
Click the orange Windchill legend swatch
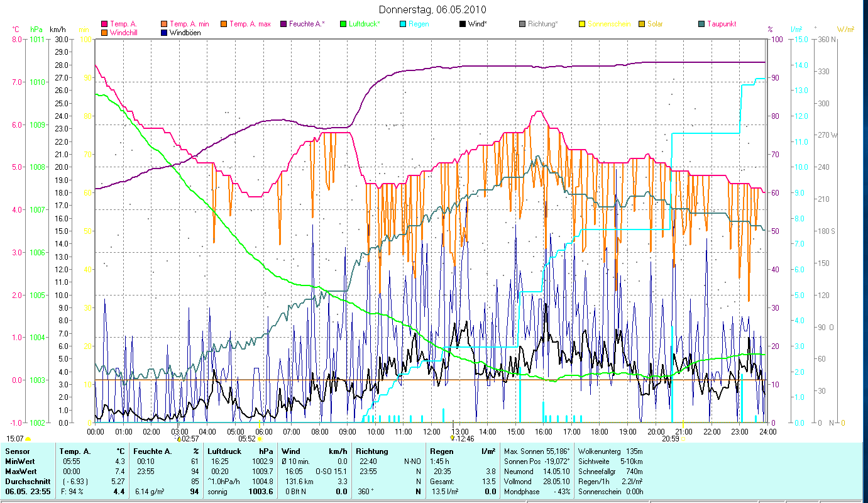click(104, 33)
